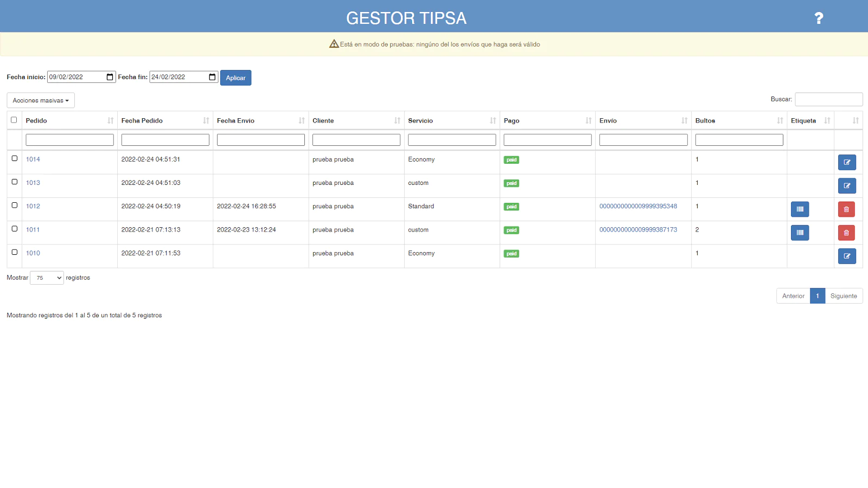Image resolution: width=868 pixels, height=488 pixels.
Task: Check the box for order 1014
Action: point(15,158)
